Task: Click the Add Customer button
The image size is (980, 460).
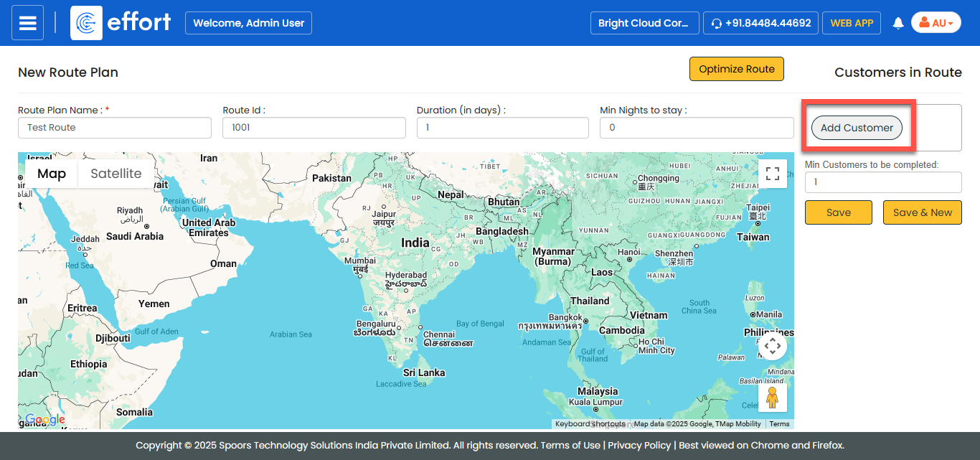Action: pos(857,128)
